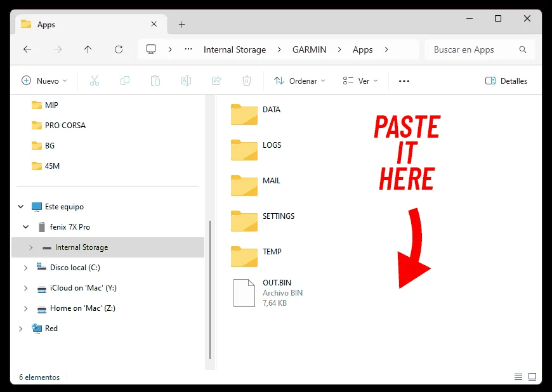Select iCloud on 'Mac' (Y:) drive
The height and width of the screenshot is (392, 552).
click(x=83, y=288)
